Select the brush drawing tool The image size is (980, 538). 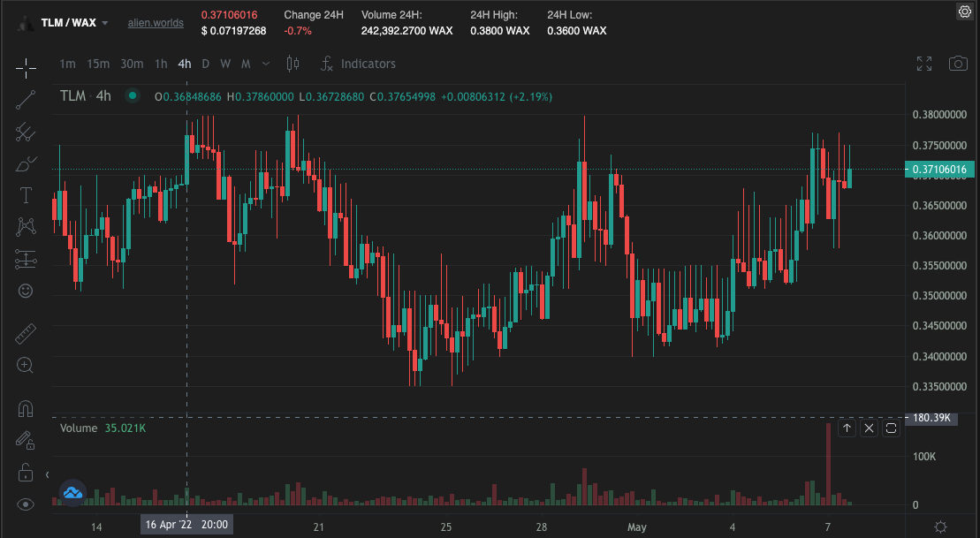click(x=26, y=163)
